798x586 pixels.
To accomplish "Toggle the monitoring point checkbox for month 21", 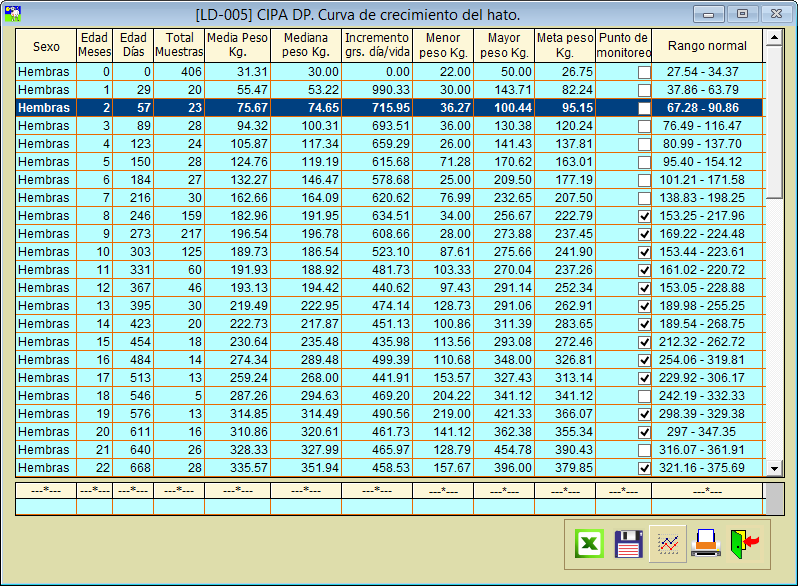I will point(644,450).
